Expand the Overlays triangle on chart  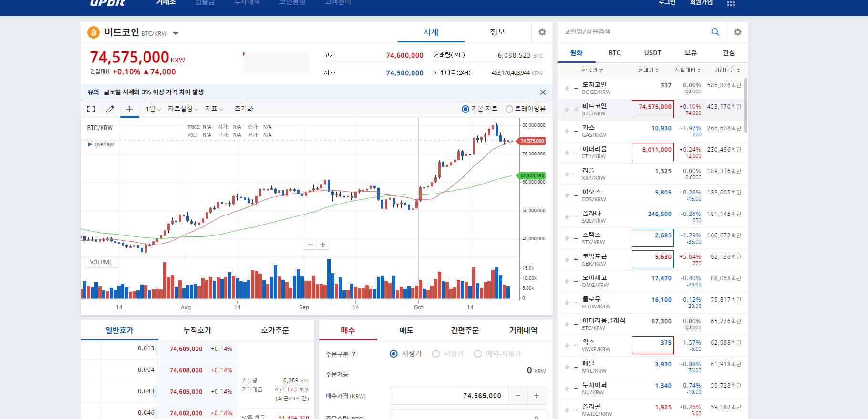click(90, 144)
